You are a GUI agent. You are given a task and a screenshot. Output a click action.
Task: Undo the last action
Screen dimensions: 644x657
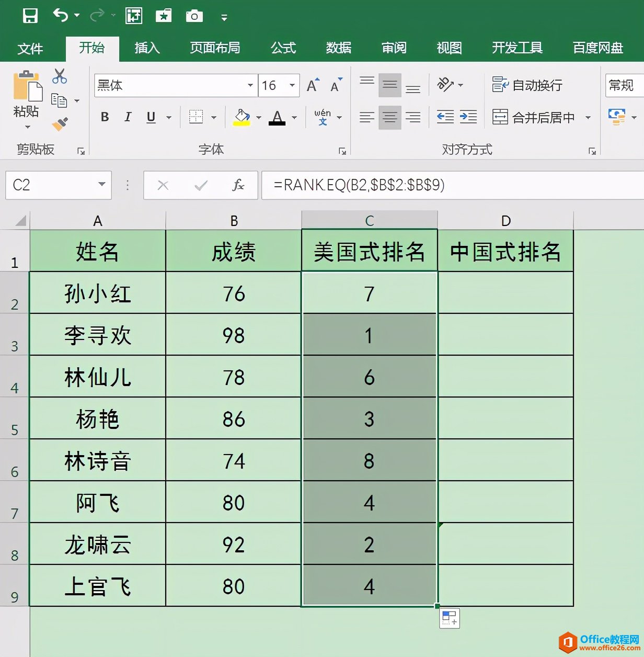(61, 16)
